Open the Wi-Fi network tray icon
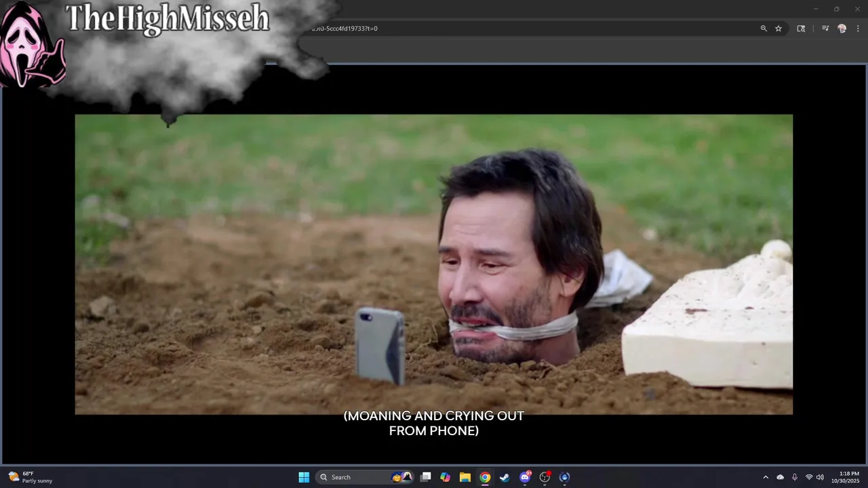 click(x=808, y=477)
